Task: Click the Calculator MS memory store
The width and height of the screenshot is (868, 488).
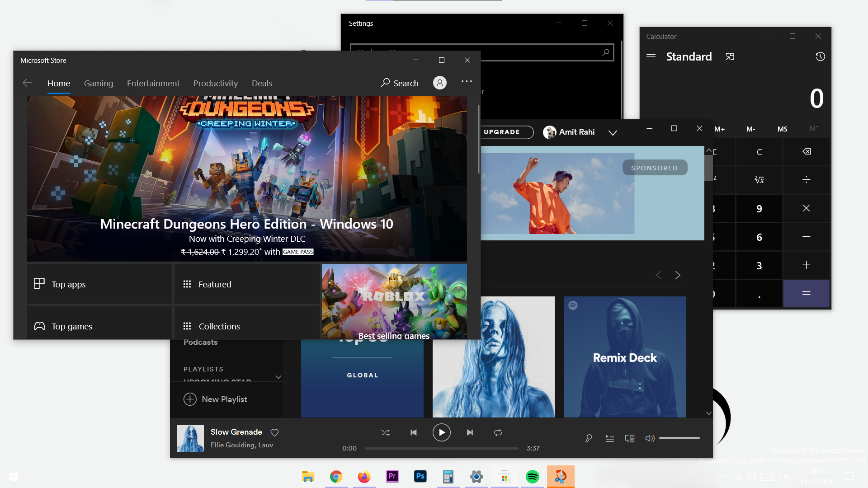Action: (782, 129)
